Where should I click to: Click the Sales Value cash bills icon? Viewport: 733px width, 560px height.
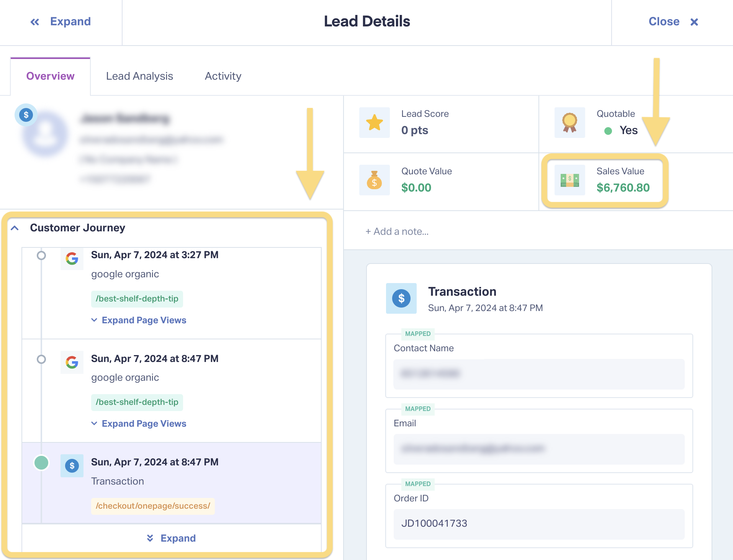pos(569,180)
